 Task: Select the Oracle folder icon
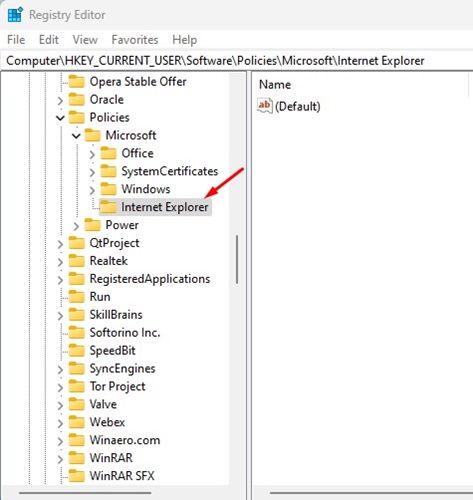pyautogui.click(x=77, y=99)
